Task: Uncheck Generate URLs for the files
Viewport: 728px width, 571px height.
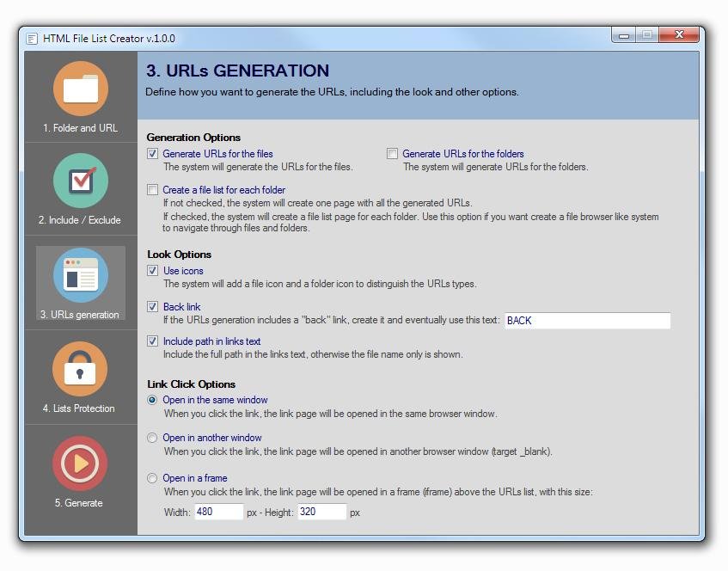Action: (151, 154)
